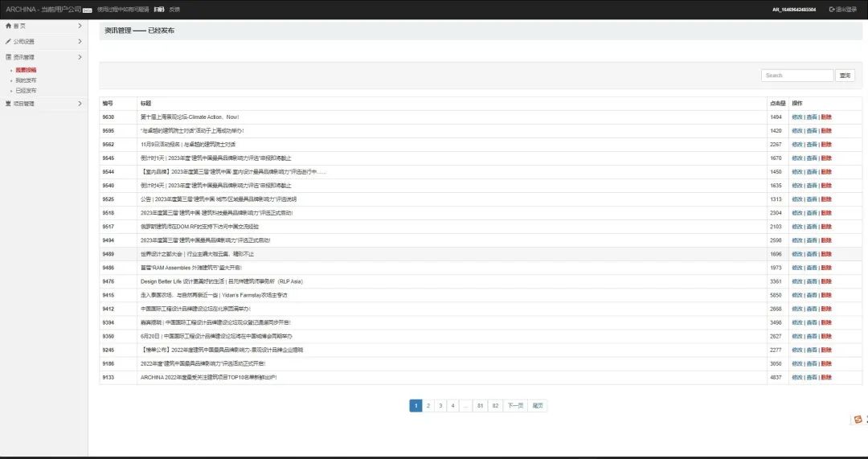Screen dimensions: 868x459
Task: Open 我的发布 in the sidebar
Action: (26, 80)
